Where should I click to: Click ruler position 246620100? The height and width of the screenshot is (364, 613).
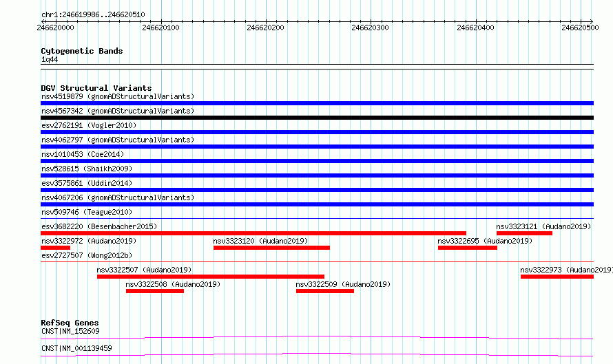pyautogui.click(x=160, y=28)
